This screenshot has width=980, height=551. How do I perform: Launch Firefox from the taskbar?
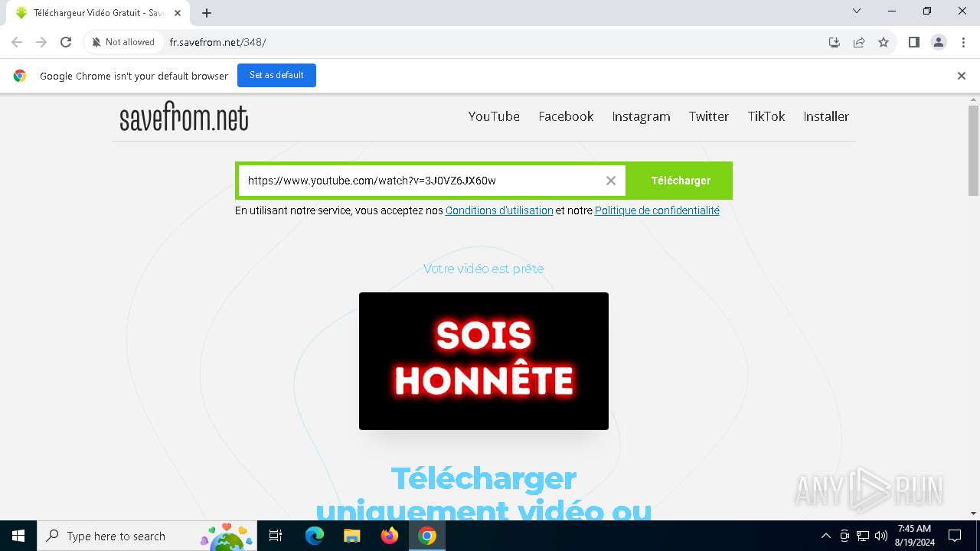(390, 536)
